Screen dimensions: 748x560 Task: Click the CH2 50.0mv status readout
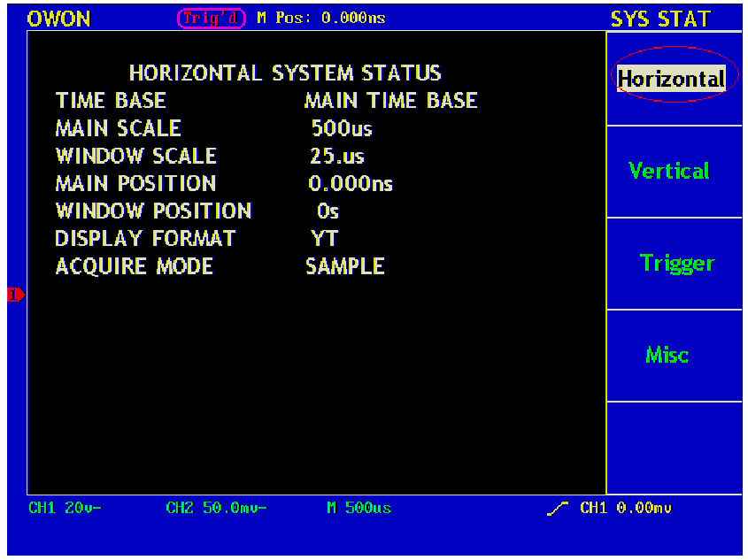(x=217, y=508)
